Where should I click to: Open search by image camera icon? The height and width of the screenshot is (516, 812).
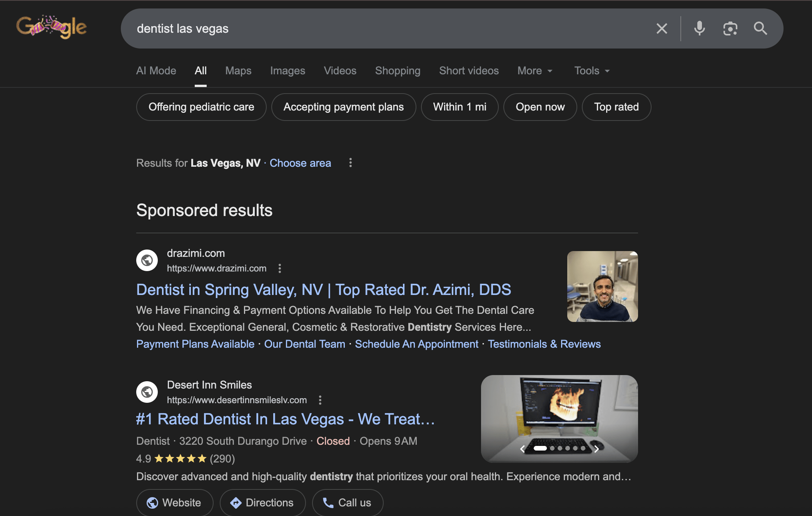[x=730, y=28]
